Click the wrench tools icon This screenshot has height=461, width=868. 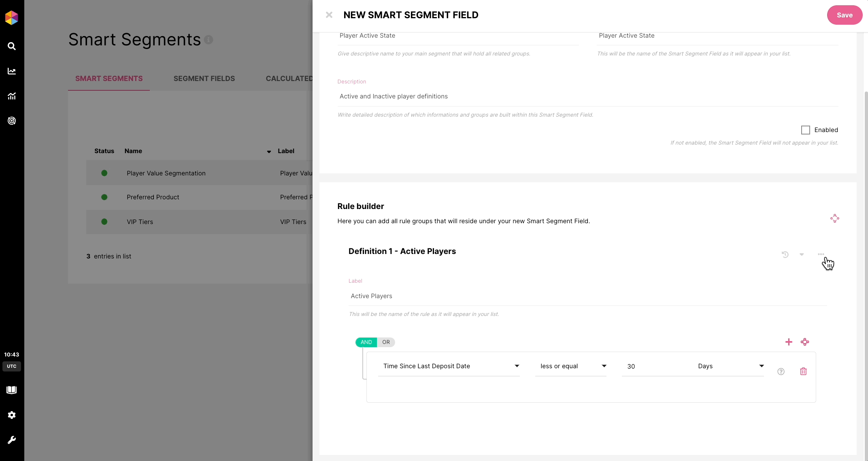[12, 440]
